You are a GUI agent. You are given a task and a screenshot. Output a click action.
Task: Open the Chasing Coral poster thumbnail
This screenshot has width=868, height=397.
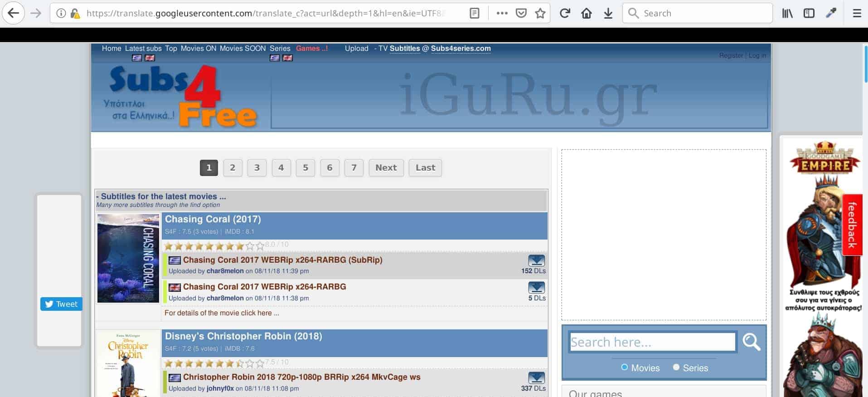coord(128,258)
